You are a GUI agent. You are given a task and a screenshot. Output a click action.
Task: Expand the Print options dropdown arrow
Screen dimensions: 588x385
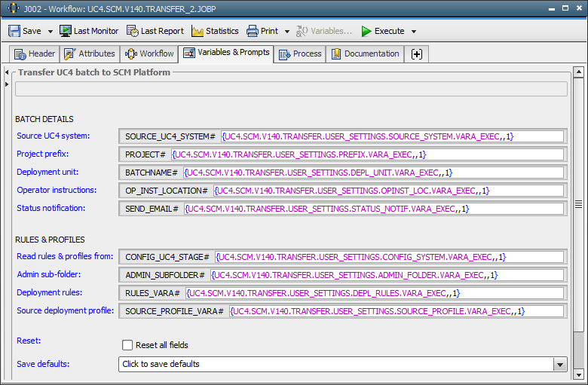pos(287,32)
